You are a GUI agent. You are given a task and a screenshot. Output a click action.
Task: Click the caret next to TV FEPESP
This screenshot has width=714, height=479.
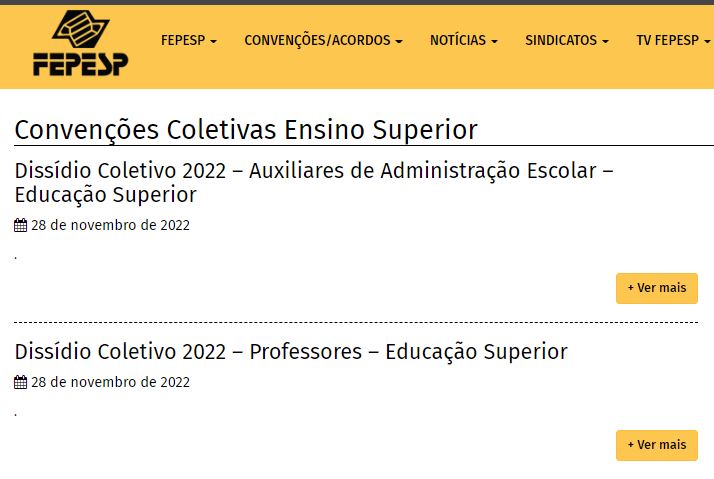(x=707, y=41)
